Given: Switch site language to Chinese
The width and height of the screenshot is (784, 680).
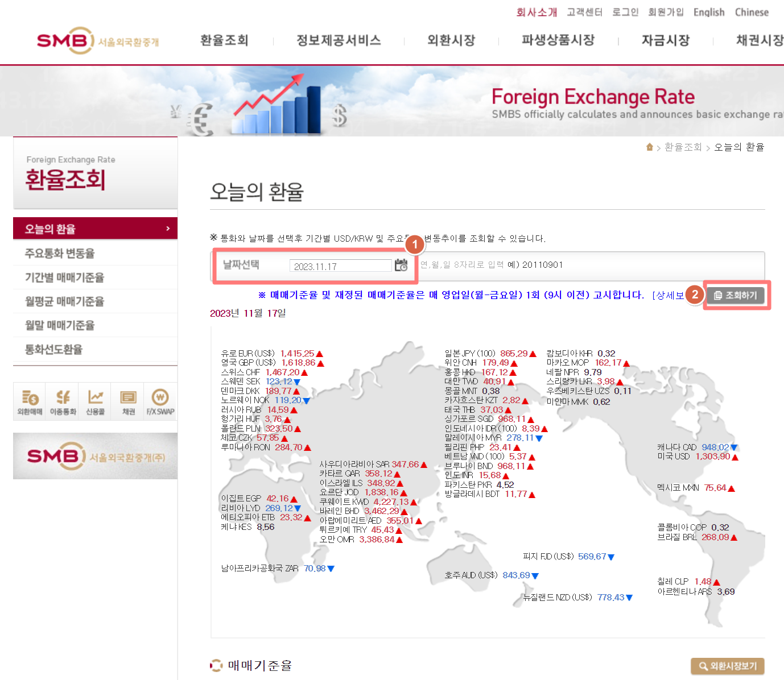Looking at the screenshot, I should click(x=752, y=12).
